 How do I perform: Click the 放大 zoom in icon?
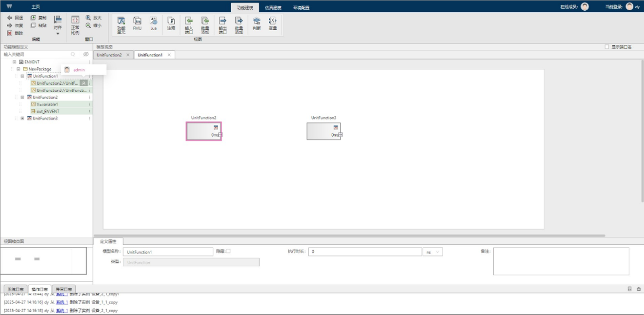tap(94, 18)
